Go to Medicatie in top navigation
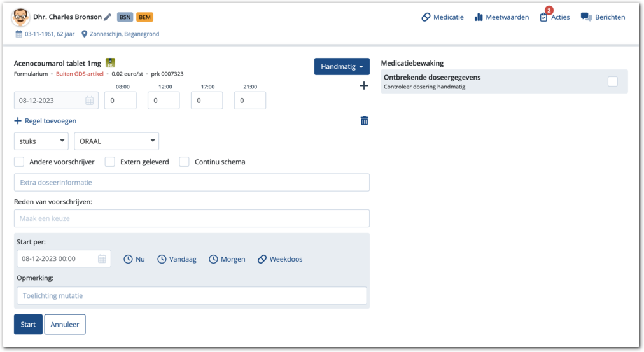 pyautogui.click(x=442, y=17)
